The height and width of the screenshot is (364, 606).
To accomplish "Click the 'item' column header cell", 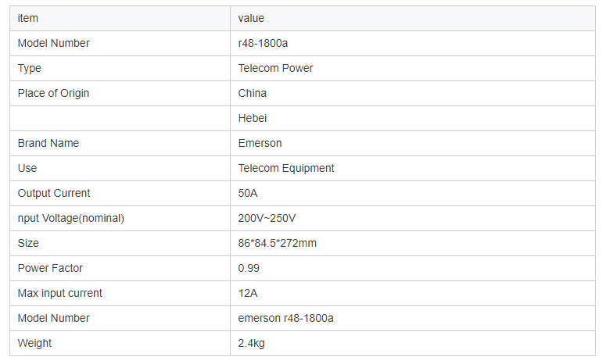I will 120,19.
